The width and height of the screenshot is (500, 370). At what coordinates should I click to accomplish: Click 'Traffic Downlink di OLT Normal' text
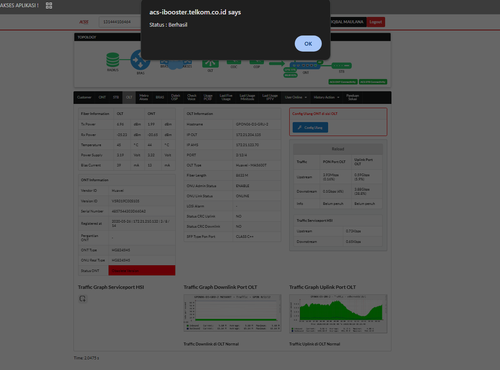pos(211,344)
